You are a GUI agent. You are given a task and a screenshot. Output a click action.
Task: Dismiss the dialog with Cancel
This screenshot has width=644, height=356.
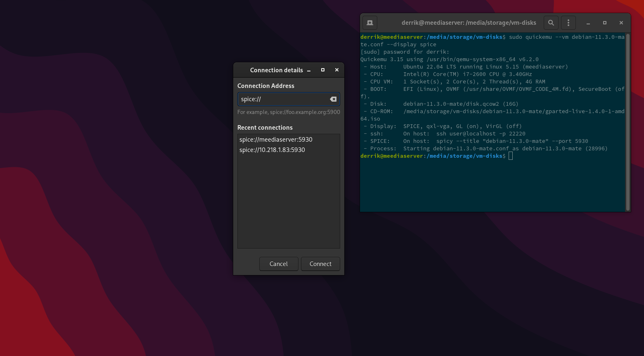click(x=279, y=264)
